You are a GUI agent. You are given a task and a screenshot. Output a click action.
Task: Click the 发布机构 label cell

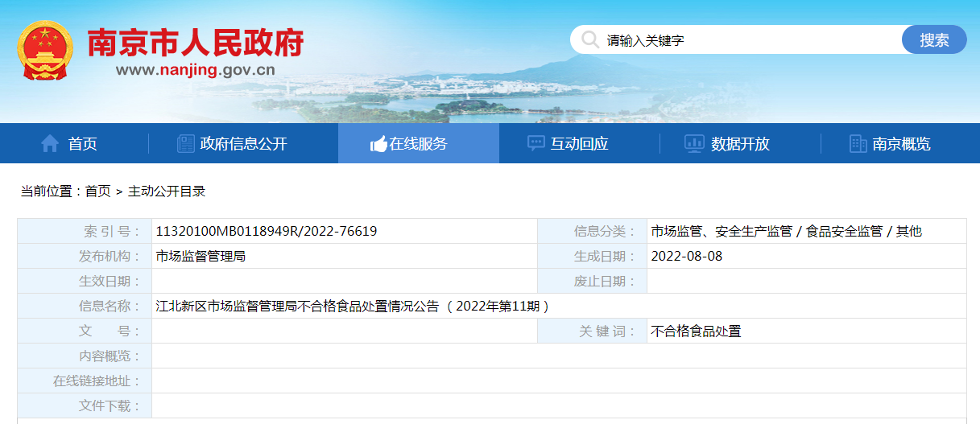click(x=85, y=257)
